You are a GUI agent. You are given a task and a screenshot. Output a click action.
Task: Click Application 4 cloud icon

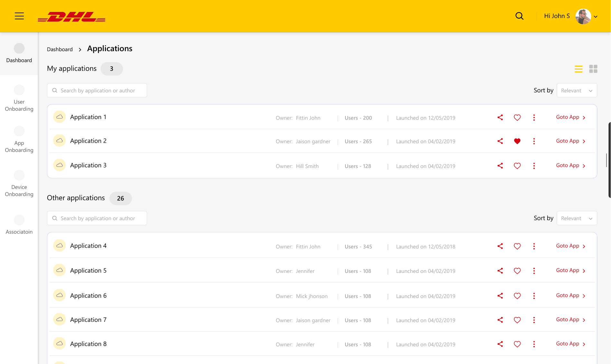point(59,246)
